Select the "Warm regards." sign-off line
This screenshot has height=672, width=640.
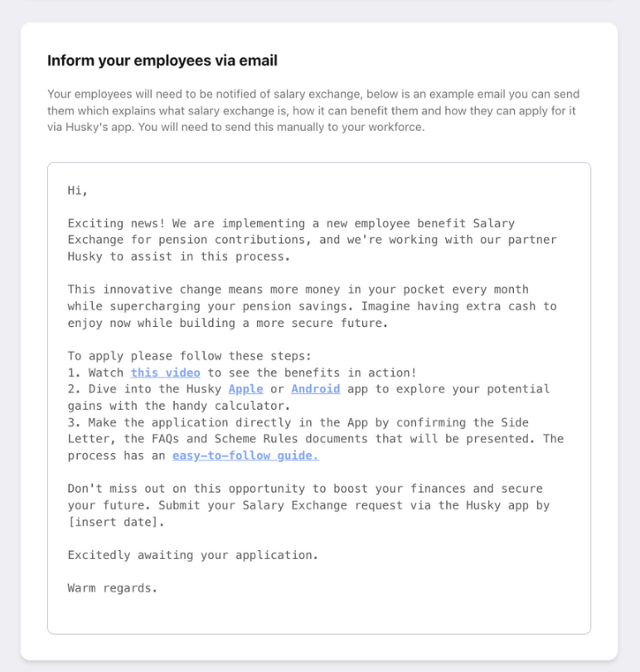tap(112, 588)
